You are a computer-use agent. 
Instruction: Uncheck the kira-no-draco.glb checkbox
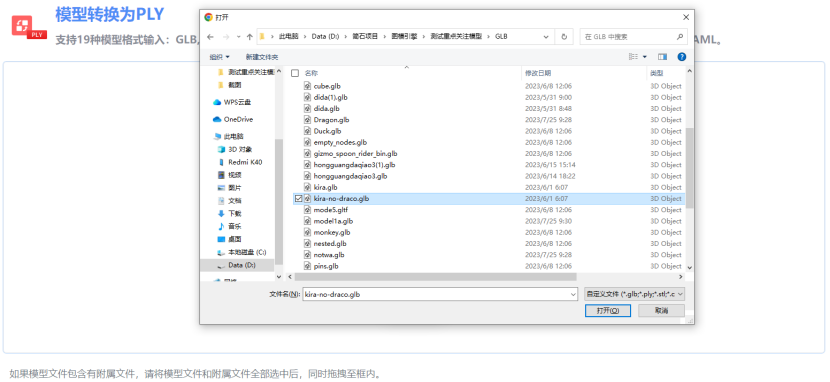point(298,198)
